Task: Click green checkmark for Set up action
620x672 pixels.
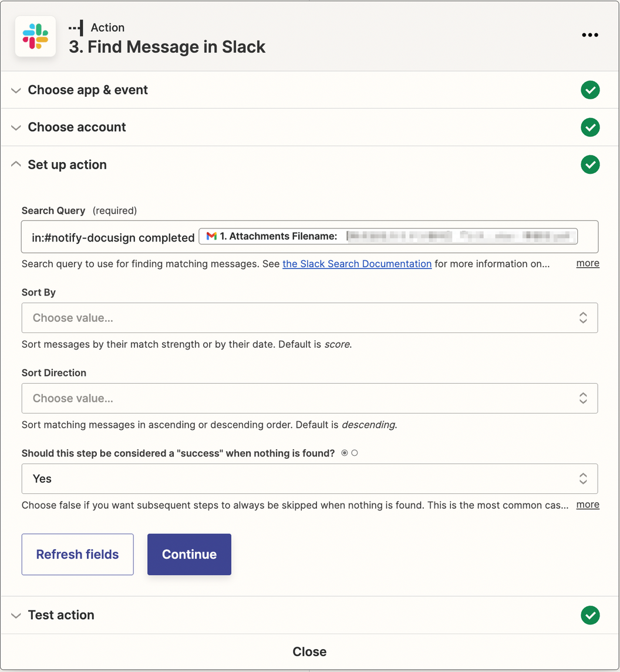Action: (590, 164)
